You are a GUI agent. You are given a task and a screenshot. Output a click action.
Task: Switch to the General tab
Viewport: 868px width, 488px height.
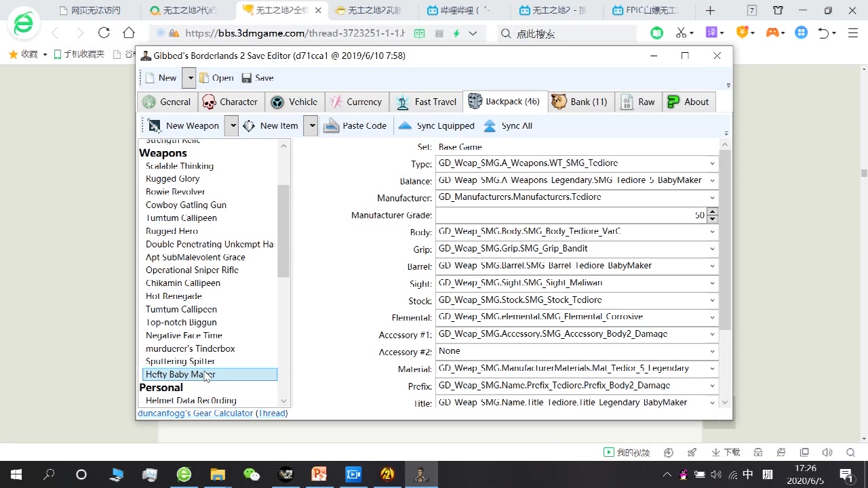(x=167, y=102)
